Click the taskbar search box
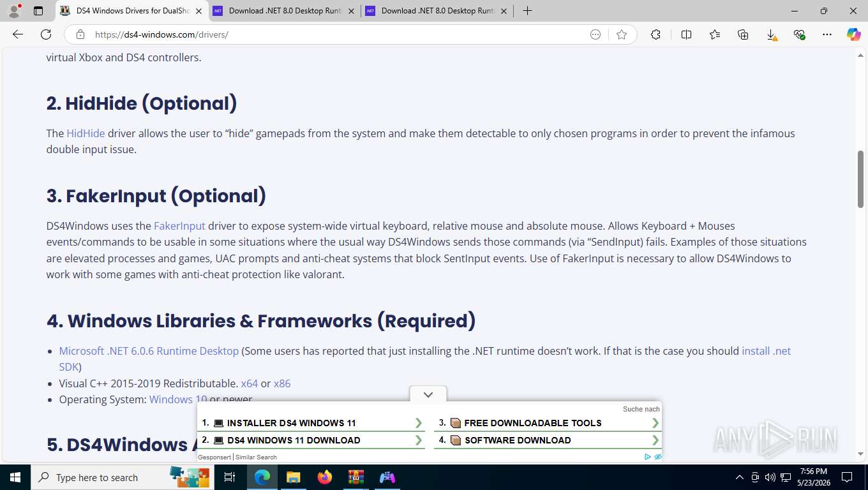 [123, 477]
